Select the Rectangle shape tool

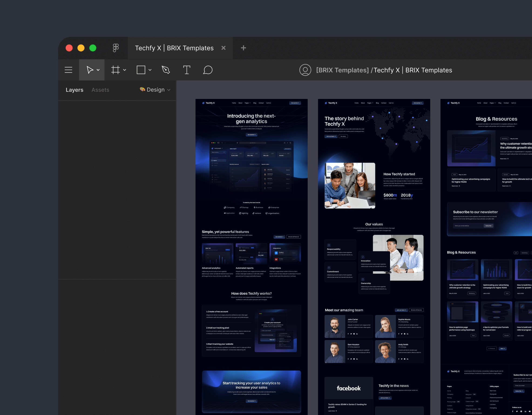pyautogui.click(x=141, y=70)
